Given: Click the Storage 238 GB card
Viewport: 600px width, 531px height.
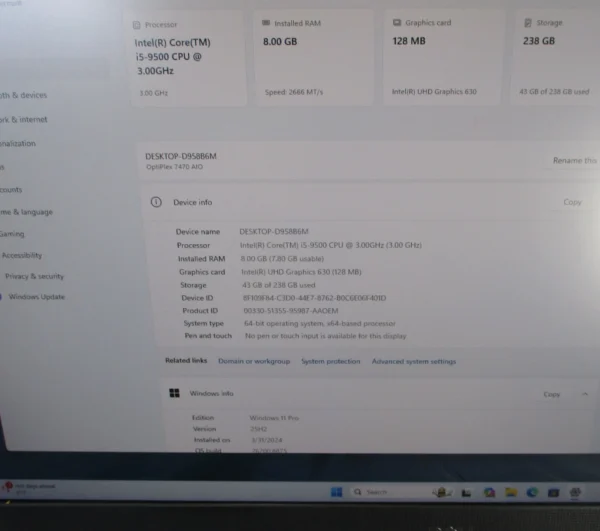Looking at the screenshot, I should tap(555, 57).
